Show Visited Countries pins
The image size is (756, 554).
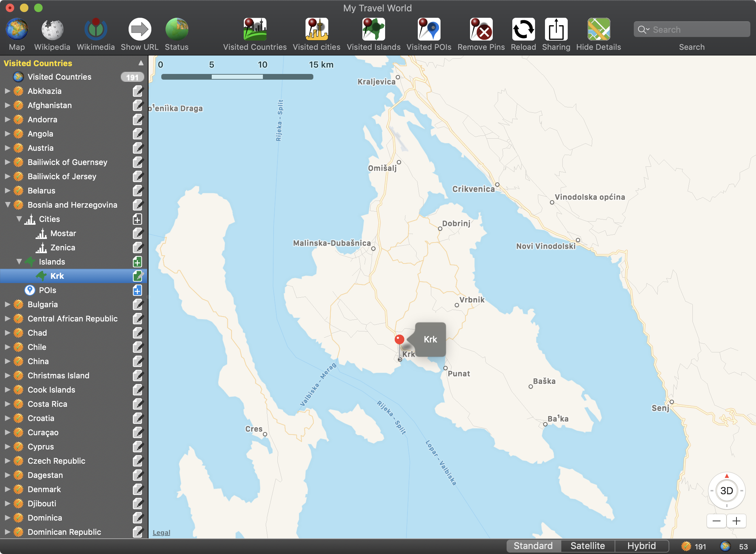[255, 30]
